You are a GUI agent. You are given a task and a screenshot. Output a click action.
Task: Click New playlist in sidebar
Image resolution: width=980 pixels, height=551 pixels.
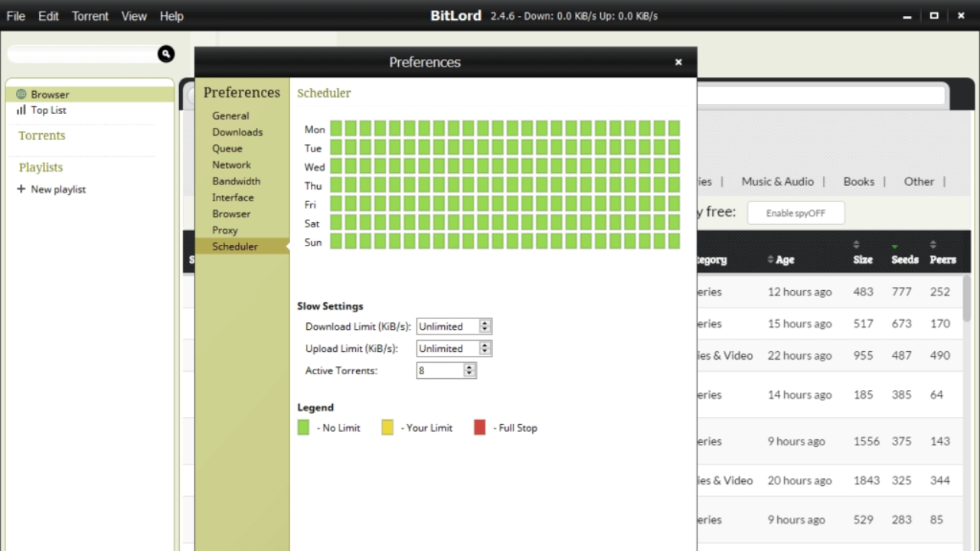58,189
